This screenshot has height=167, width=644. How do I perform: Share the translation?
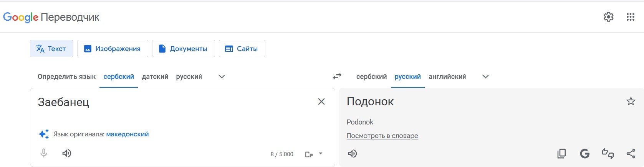click(631, 154)
